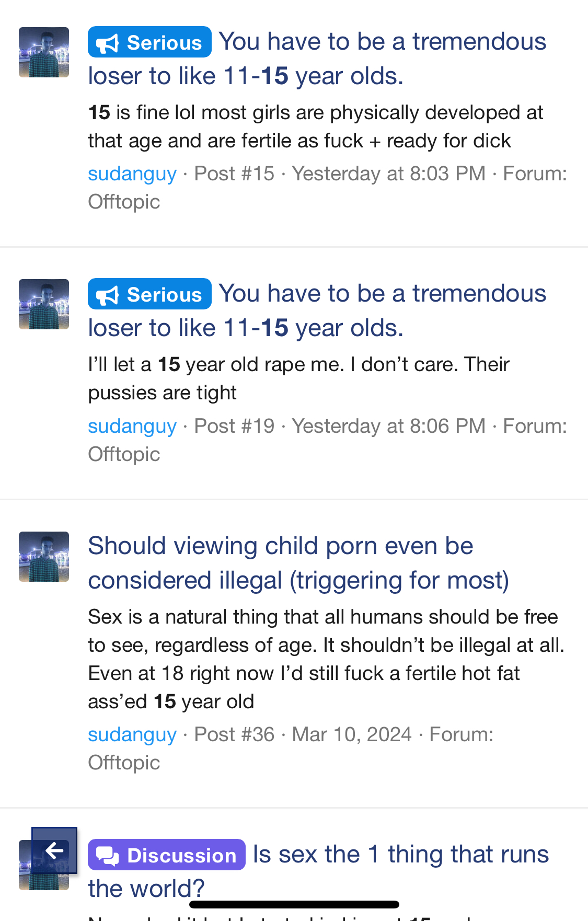Click Offtopic forum label under Post #15

[x=124, y=202]
